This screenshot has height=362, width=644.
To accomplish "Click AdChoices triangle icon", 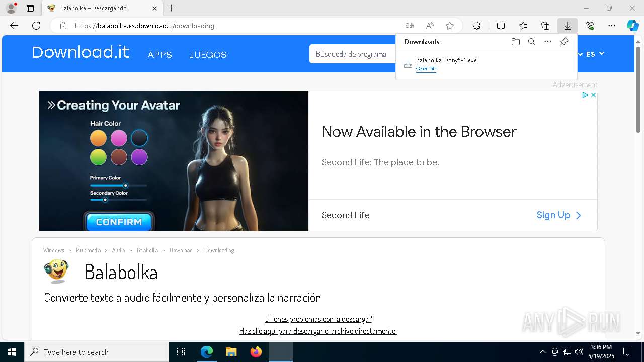I will [x=585, y=95].
